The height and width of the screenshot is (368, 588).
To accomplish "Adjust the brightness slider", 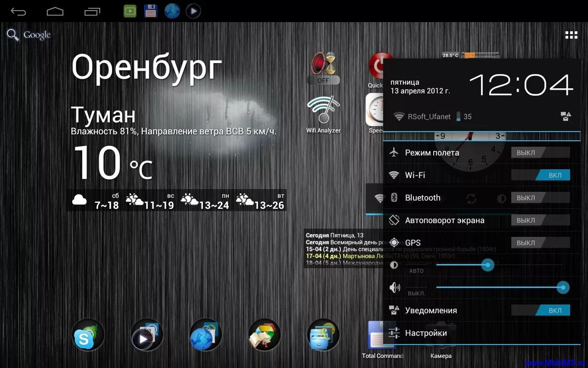I will coord(487,265).
